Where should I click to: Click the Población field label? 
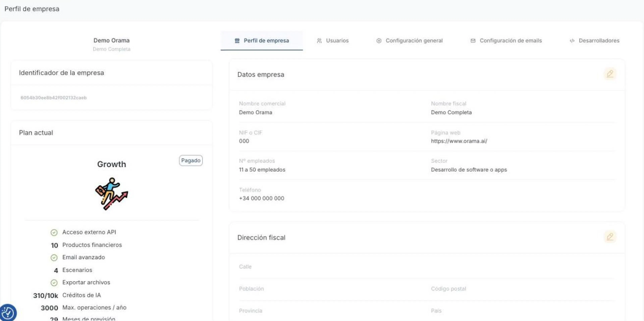[x=251, y=289]
